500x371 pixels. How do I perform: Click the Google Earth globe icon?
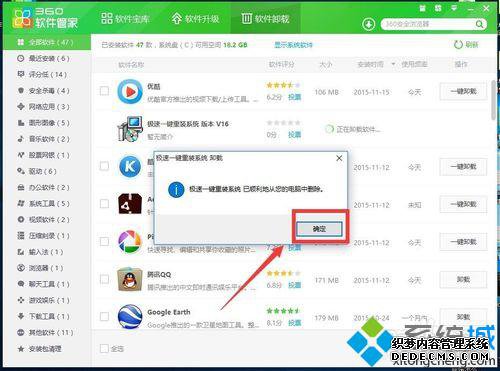tap(130, 317)
